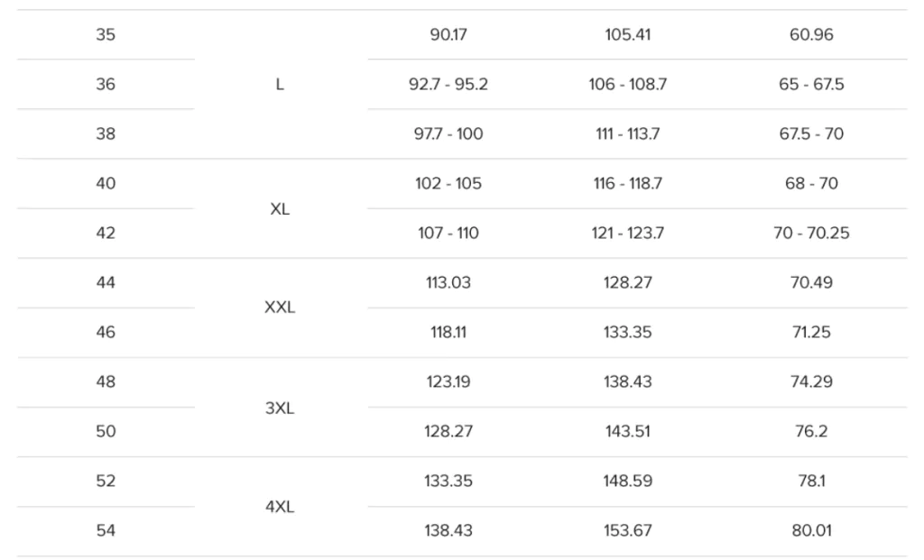Select the XL size label
This screenshot has height=560, width=924.
point(280,209)
